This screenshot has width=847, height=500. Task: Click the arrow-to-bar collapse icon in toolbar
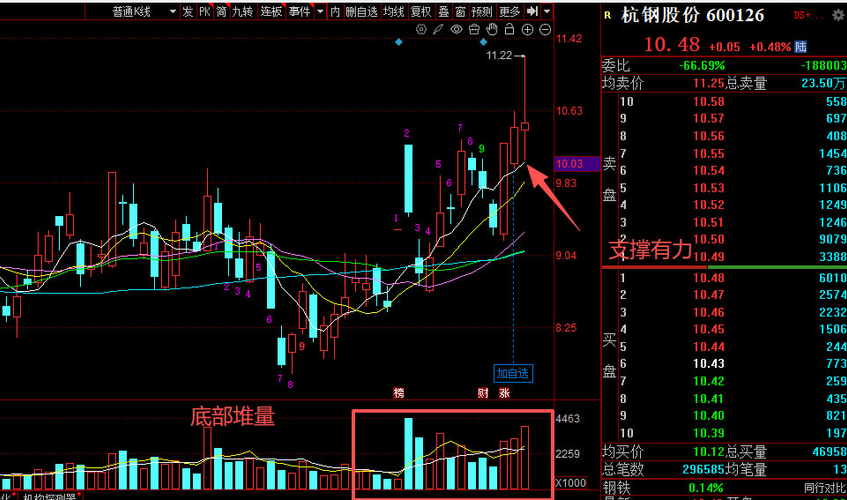[532, 11]
